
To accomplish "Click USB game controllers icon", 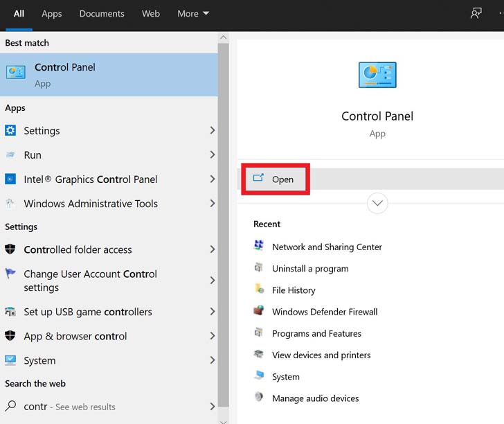I will tap(10, 311).
